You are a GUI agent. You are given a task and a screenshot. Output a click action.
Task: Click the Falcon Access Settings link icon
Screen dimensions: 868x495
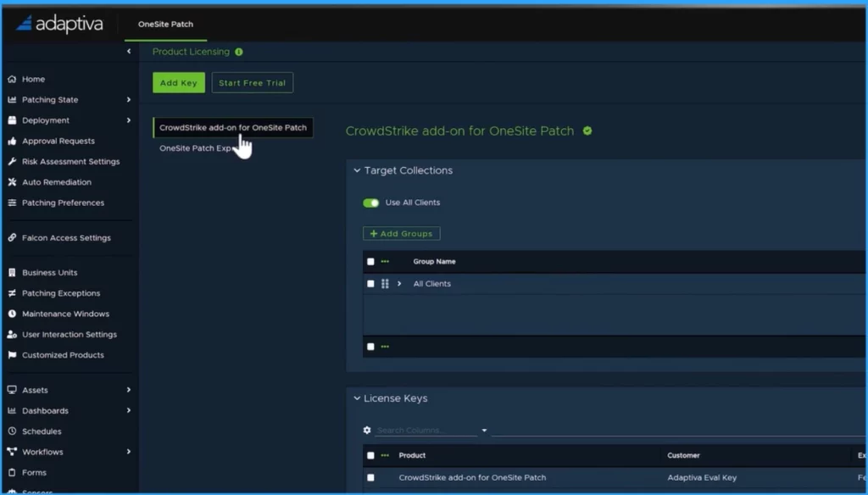click(x=12, y=237)
